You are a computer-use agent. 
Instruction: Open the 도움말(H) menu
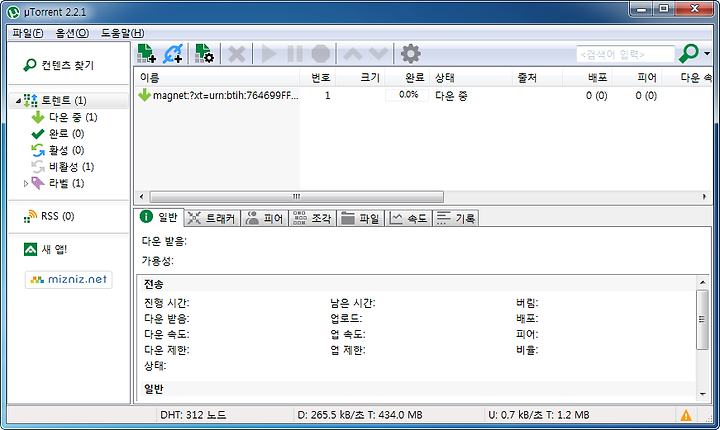point(123,33)
